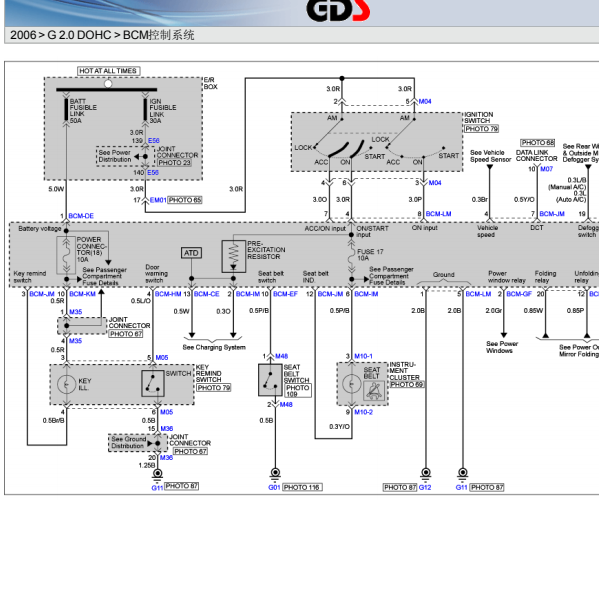Open BCM-LM link at pin 8
This screenshot has height=600, width=599.
pyautogui.click(x=438, y=214)
